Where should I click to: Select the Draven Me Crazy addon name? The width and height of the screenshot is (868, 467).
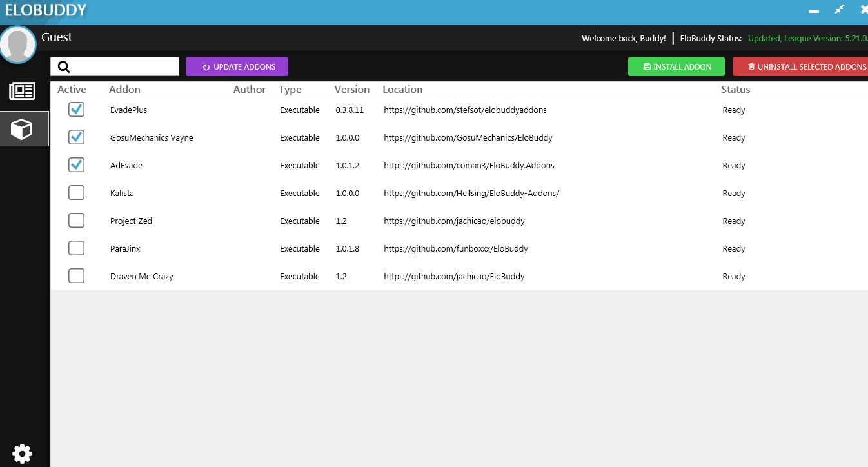pos(142,277)
